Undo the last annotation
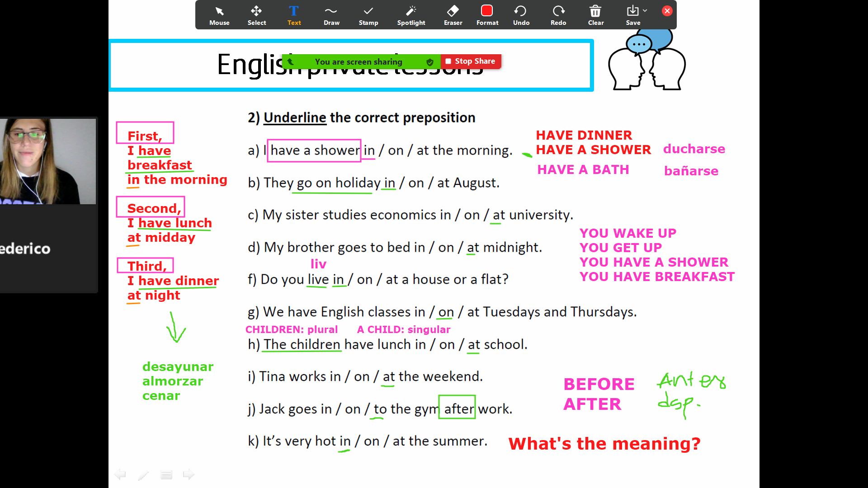Image resolution: width=868 pixels, height=488 pixels. 521,15
